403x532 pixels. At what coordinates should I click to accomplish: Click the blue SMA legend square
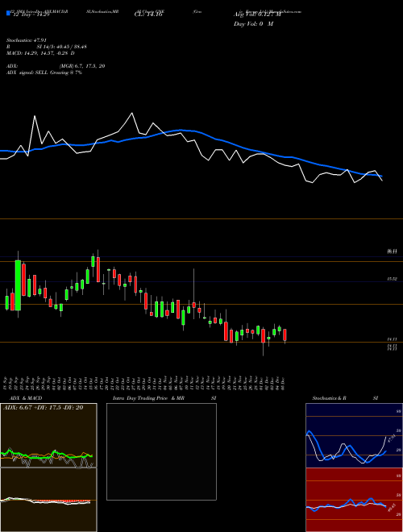click(8, 14)
